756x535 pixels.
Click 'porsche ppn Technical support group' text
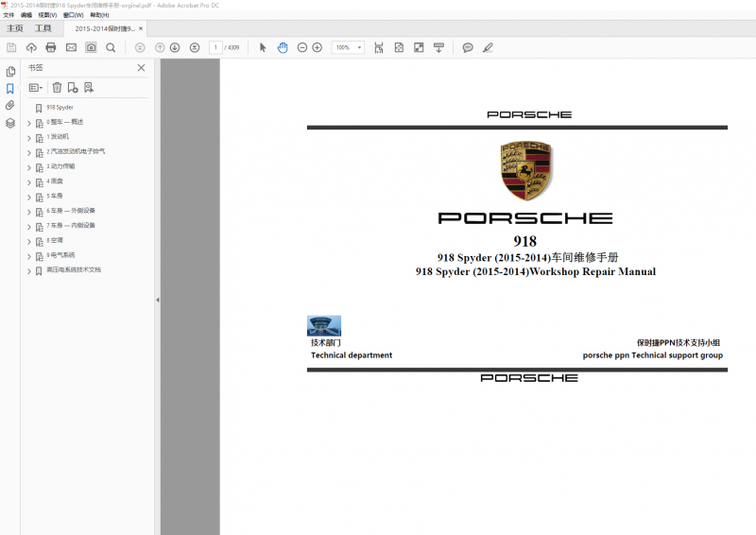(653, 355)
